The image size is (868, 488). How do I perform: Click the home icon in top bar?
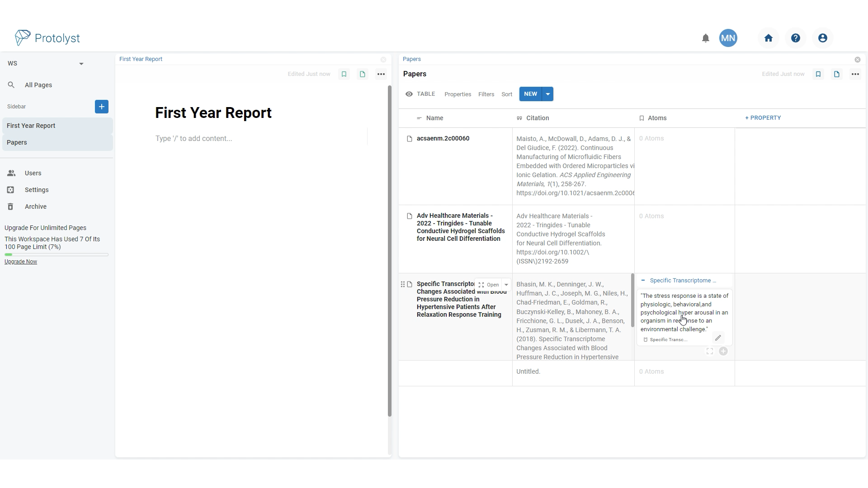click(x=769, y=38)
